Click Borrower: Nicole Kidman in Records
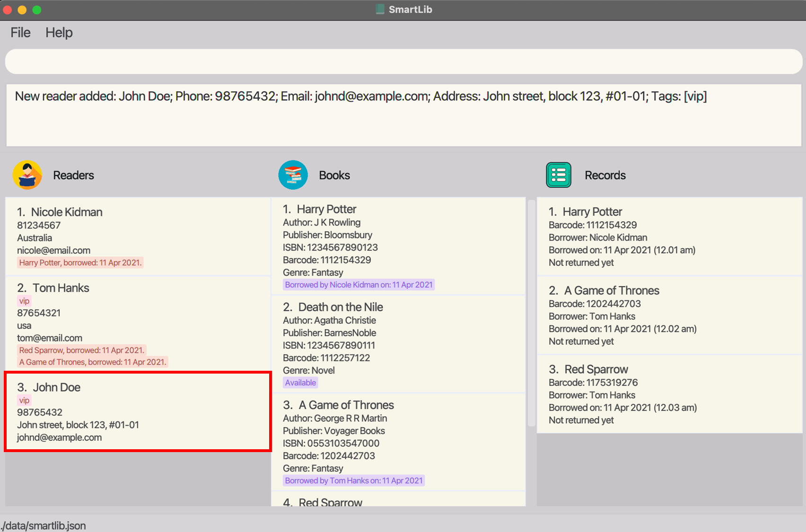 coord(598,237)
